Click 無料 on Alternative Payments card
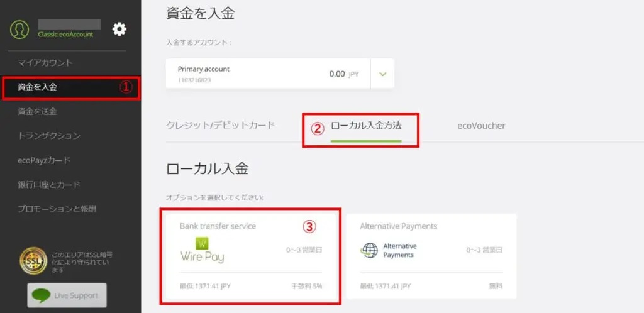Screen dimensions: 644x313 496,287
